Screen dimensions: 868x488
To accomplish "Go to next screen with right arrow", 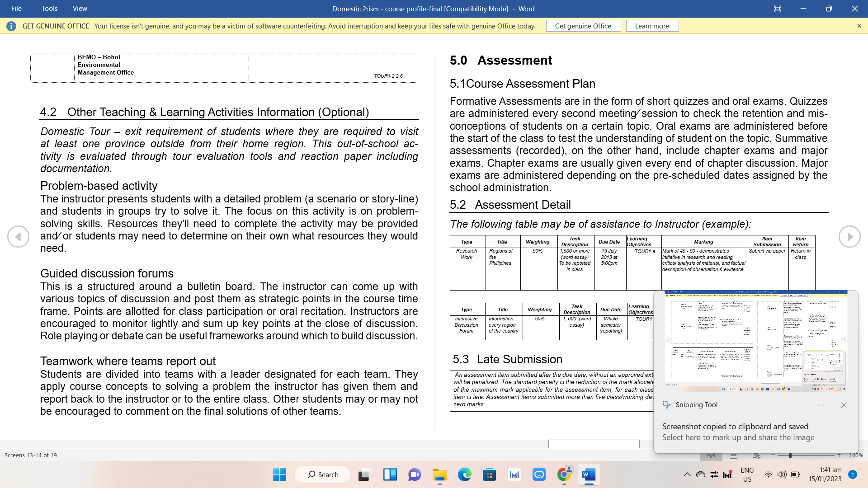I will click(x=849, y=236).
